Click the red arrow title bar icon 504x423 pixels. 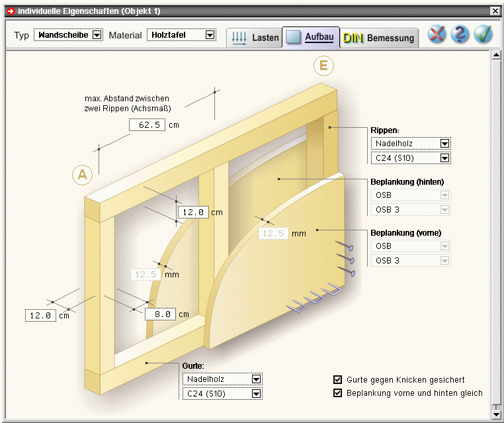coord(9,11)
